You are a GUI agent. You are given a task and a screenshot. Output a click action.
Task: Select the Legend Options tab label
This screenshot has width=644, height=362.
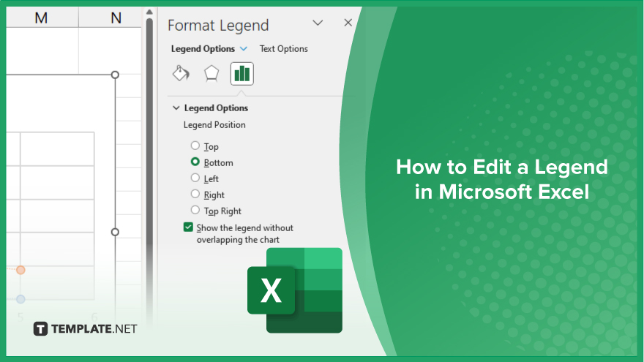tap(203, 49)
